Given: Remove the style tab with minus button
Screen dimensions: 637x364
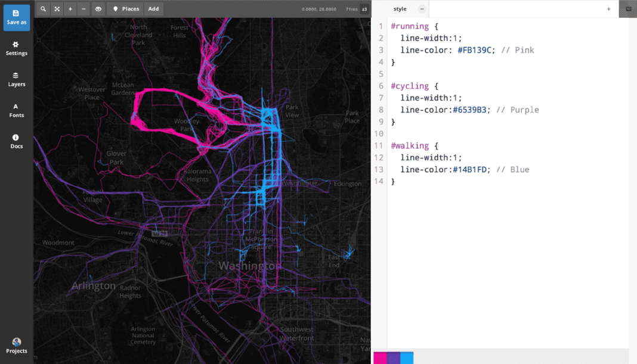Looking at the screenshot, I should (x=422, y=9).
